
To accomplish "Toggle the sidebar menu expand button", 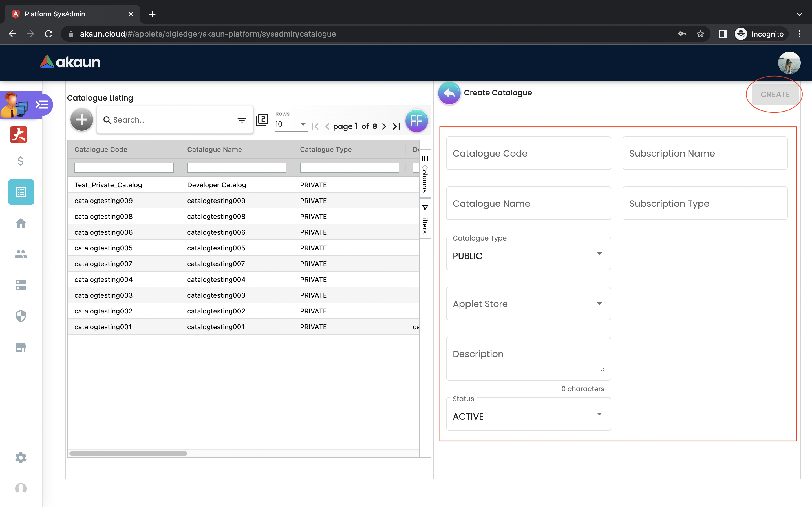I will [x=42, y=105].
